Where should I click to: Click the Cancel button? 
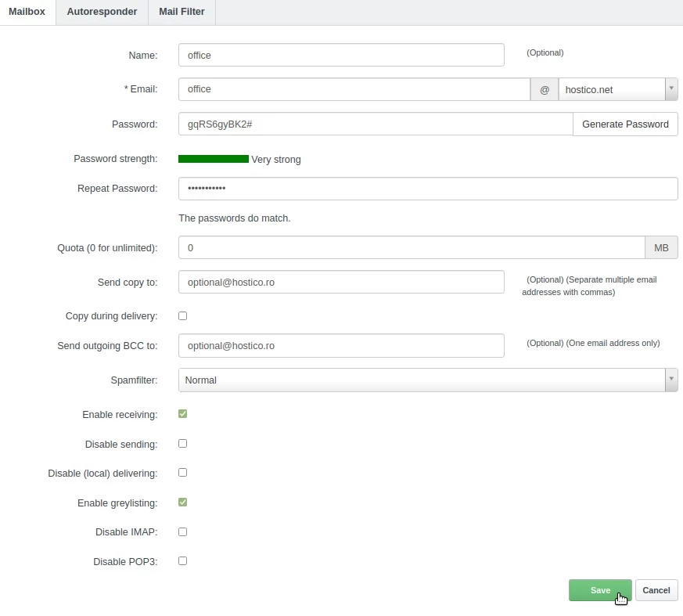tap(656, 590)
